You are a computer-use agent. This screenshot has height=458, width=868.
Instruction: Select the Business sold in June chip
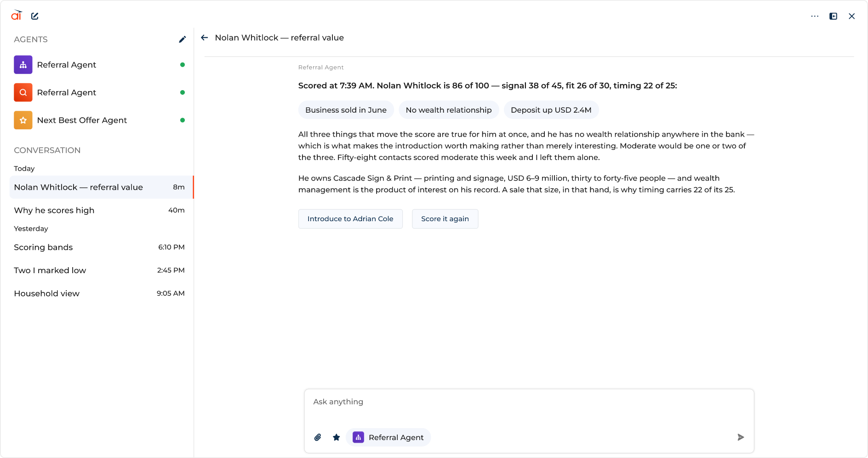click(346, 110)
